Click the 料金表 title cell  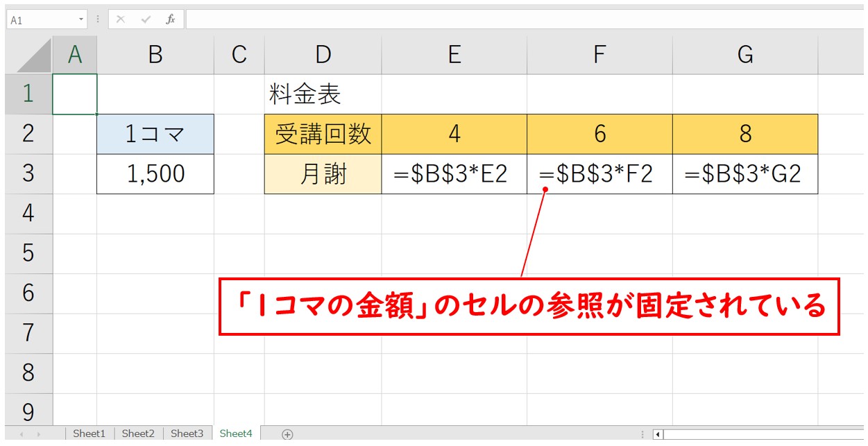click(323, 94)
